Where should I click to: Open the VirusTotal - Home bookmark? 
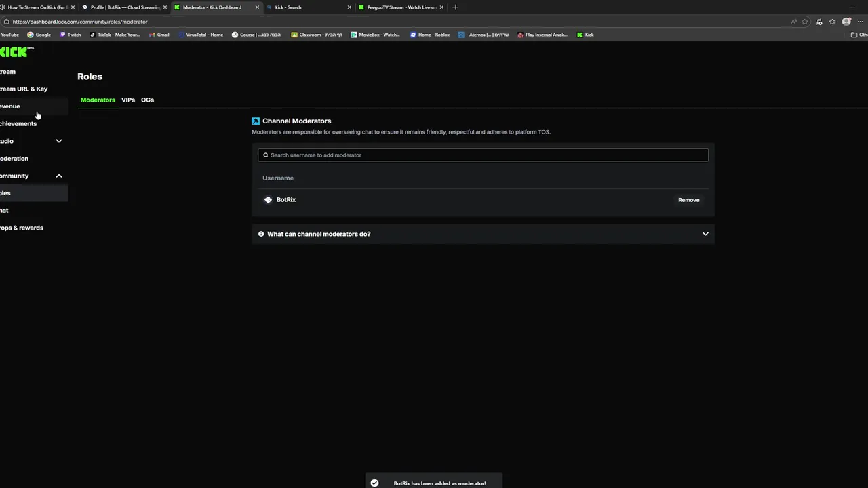click(200, 35)
